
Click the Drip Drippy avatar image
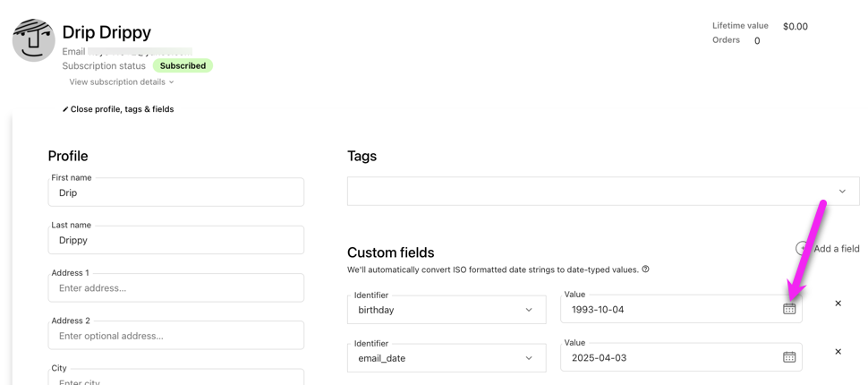(x=34, y=40)
